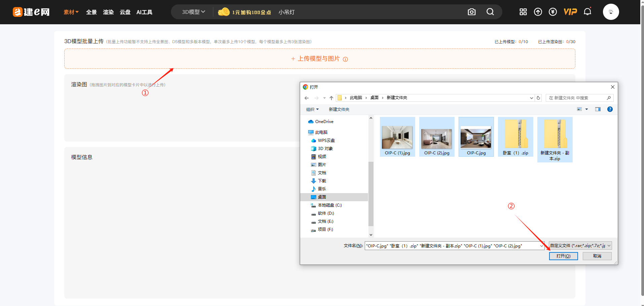The width and height of the screenshot is (644, 306).
Task: Expand the 3D模型 search category dropdown
Action: click(x=193, y=12)
